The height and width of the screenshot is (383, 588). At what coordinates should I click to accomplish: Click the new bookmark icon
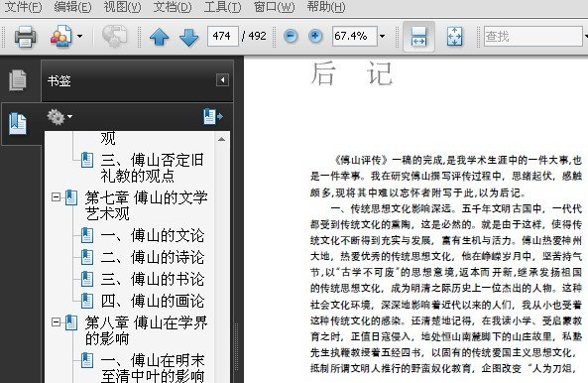click(212, 117)
